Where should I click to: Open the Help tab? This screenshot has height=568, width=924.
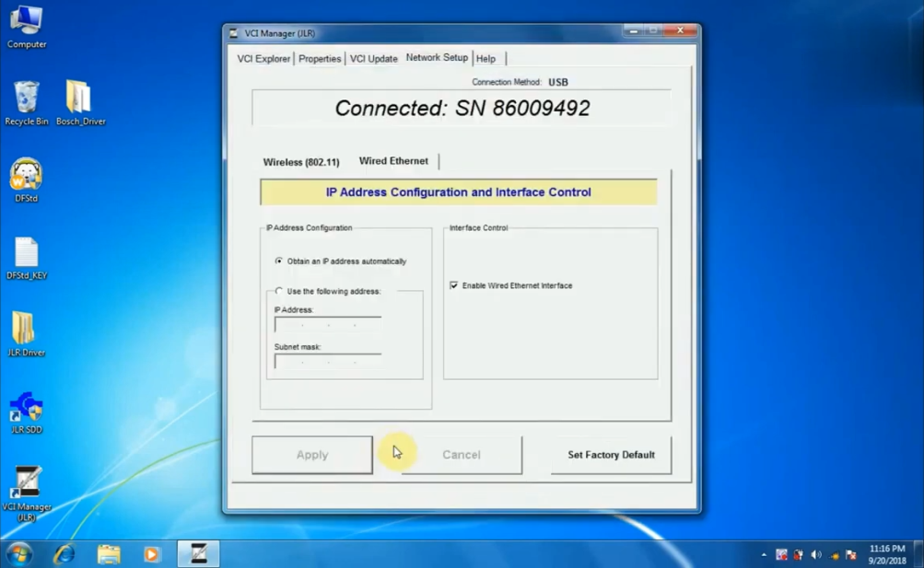pos(486,58)
